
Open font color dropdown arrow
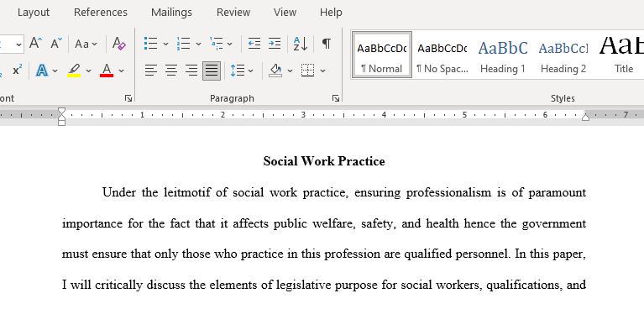(x=121, y=71)
